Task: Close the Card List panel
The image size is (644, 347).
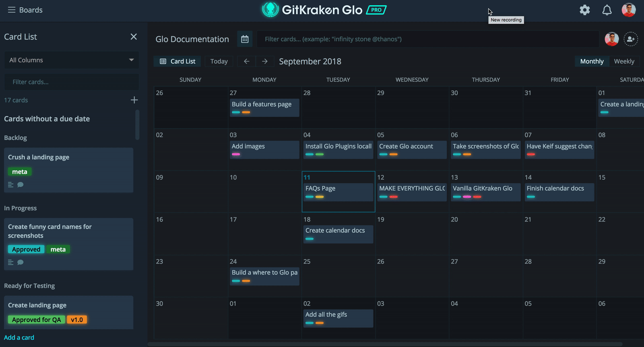Action: click(x=134, y=37)
